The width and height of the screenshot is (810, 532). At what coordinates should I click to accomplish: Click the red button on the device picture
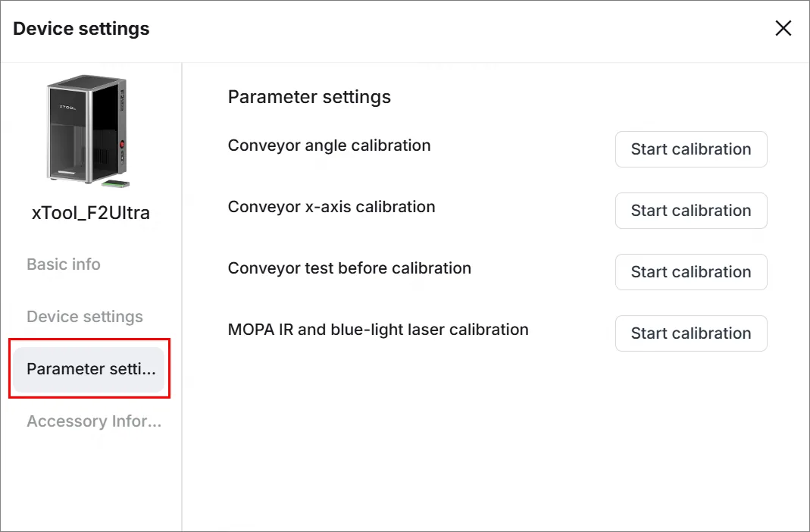tap(123, 144)
